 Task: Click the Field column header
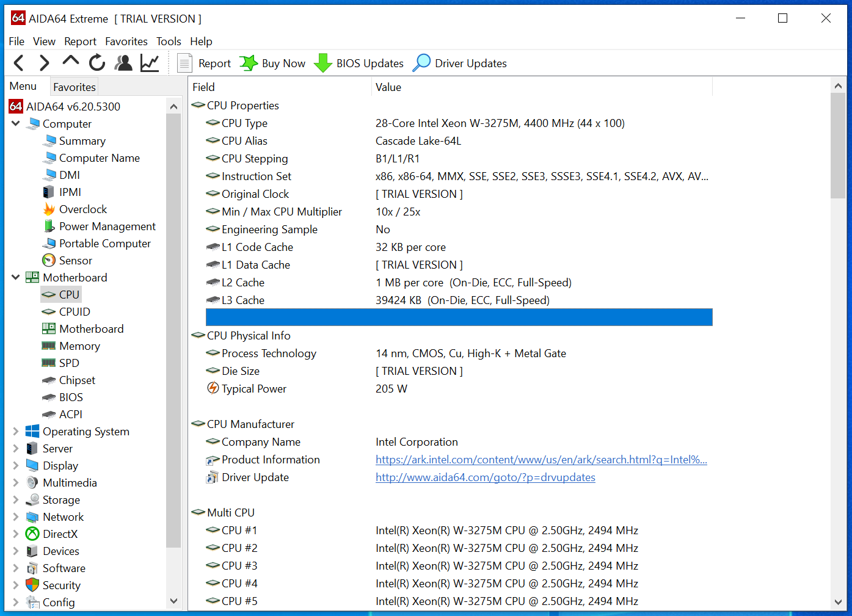[280, 87]
